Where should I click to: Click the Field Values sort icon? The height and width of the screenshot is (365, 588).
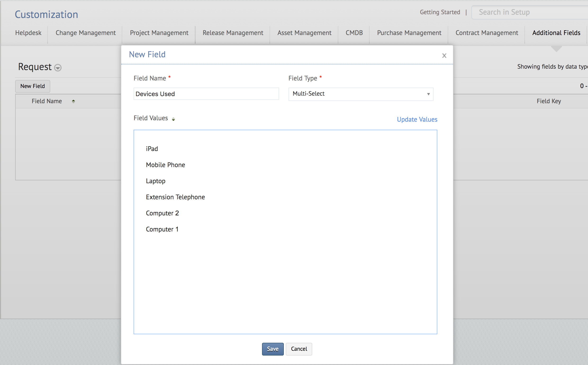[173, 119]
